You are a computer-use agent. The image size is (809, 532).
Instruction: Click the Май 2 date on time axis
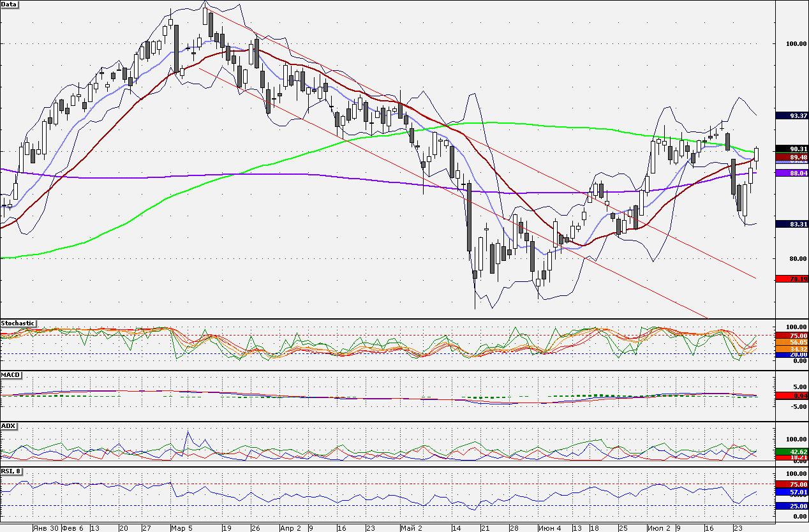tap(411, 528)
